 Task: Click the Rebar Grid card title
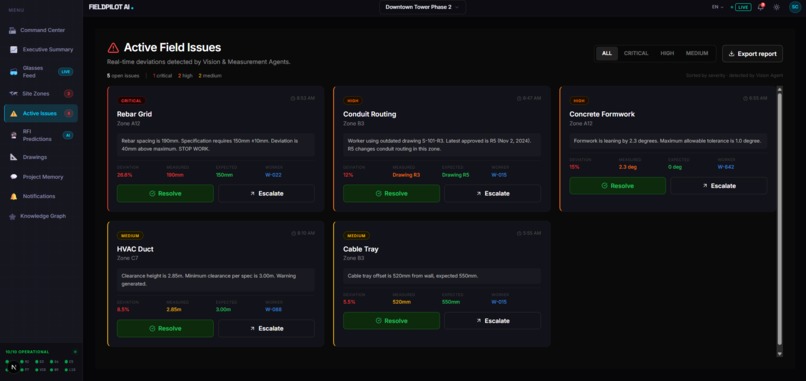point(134,114)
